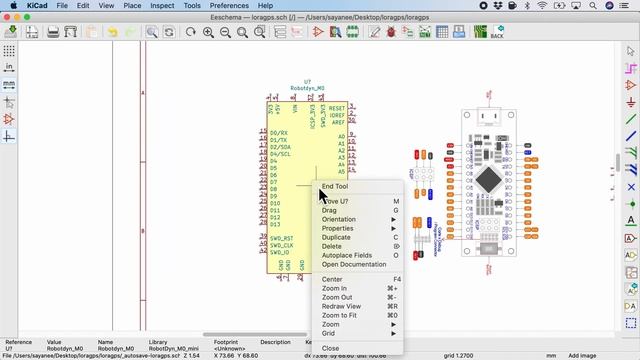Open the Symbol Editor icon
This screenshot has height=360, width=640.
318,32
